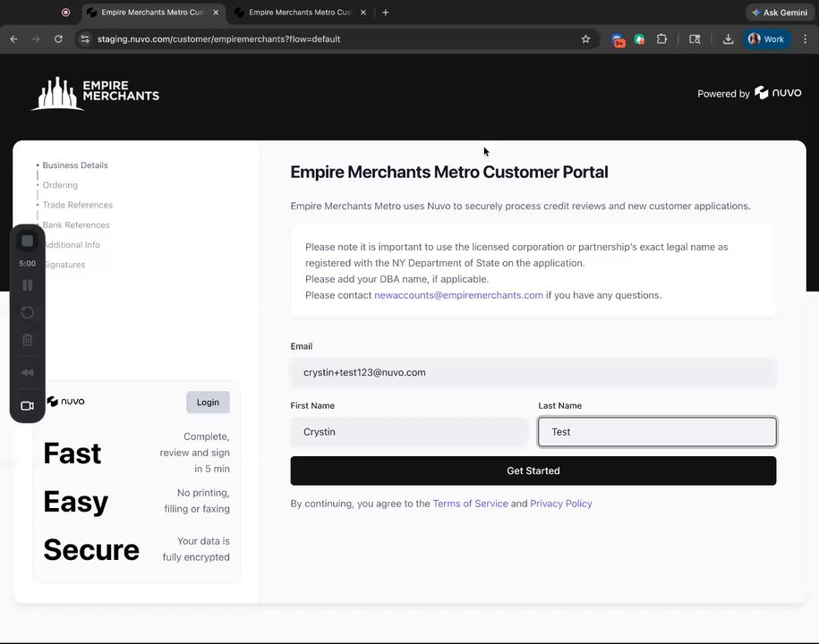Pause the screen recording
Viewport: 819px width, 644px height.
click(28, 285)
